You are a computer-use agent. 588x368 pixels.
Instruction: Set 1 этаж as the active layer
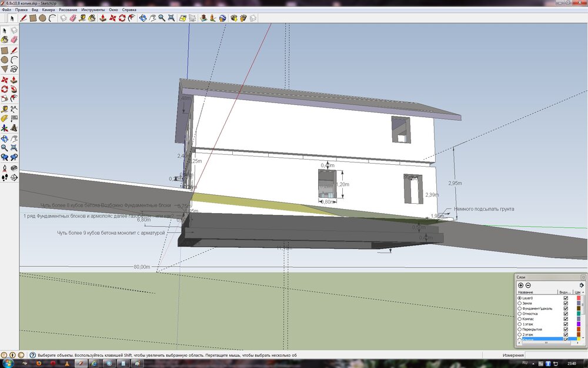click(x=520, y=324)
